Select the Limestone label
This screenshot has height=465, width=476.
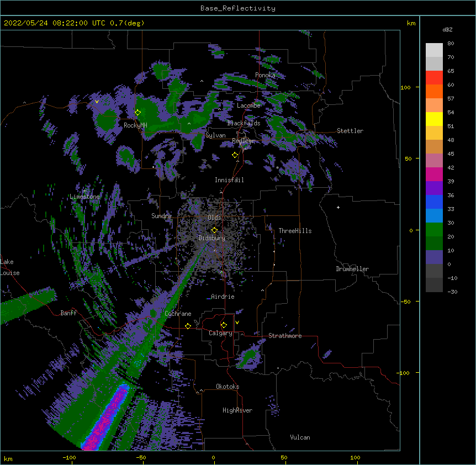pos(84,197)
